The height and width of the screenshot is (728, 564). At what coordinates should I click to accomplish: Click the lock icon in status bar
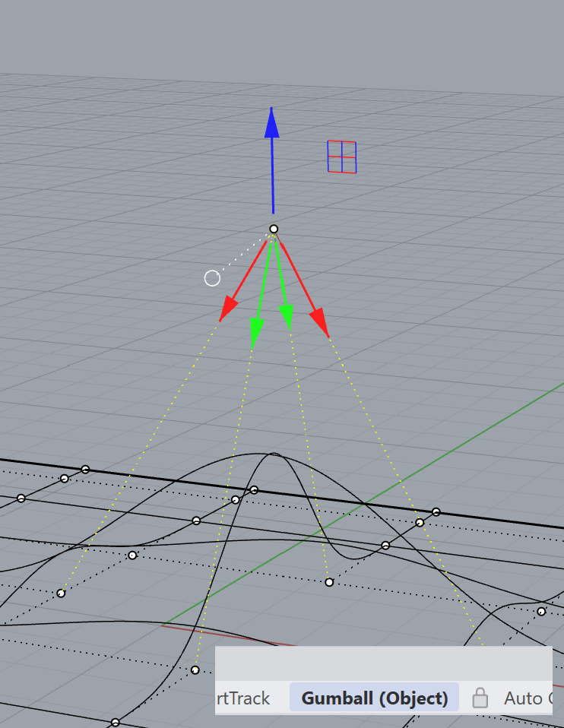pos(480,698)
